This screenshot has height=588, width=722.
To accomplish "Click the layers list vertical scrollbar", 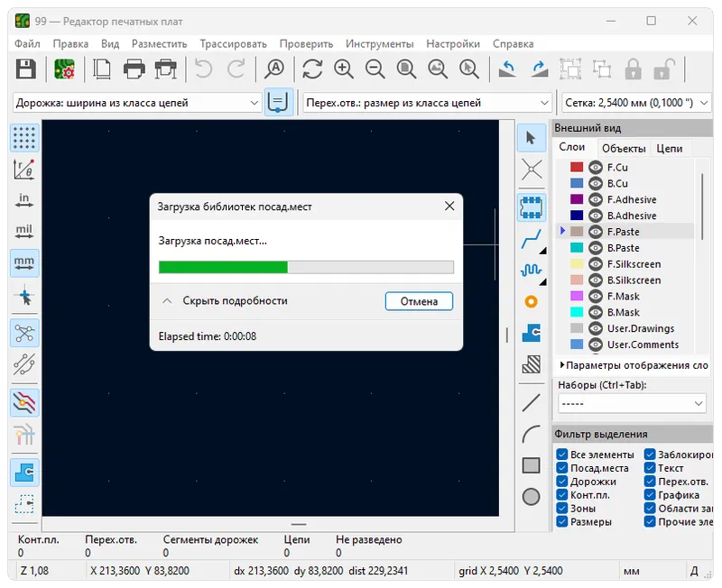I will (x=703, y=207).
